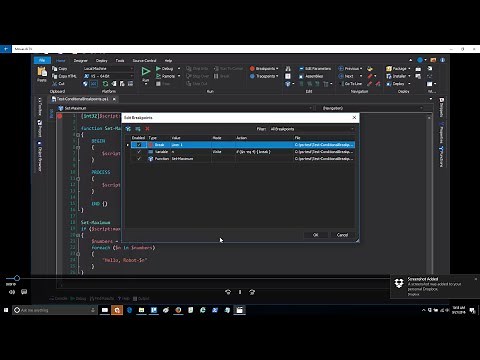The height and width of the screenshot is (360, 480).
Task: Switch to the Deploy ribbon tab
Action: coord(102,60)
